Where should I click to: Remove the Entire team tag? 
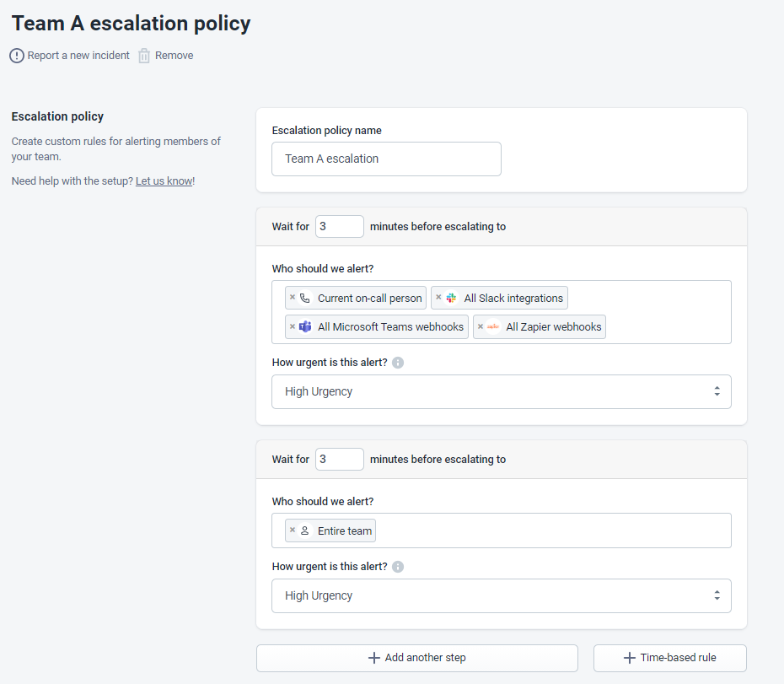[x=293, y=531]
